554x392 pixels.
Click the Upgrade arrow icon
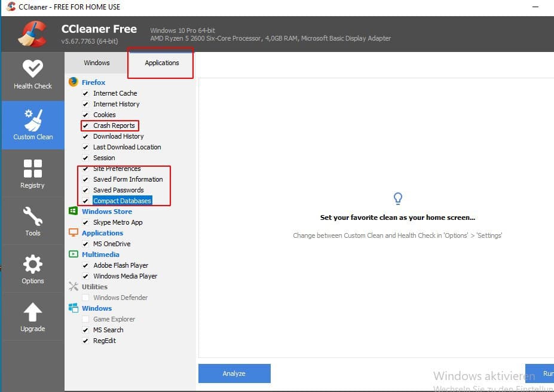coord(33,317)
